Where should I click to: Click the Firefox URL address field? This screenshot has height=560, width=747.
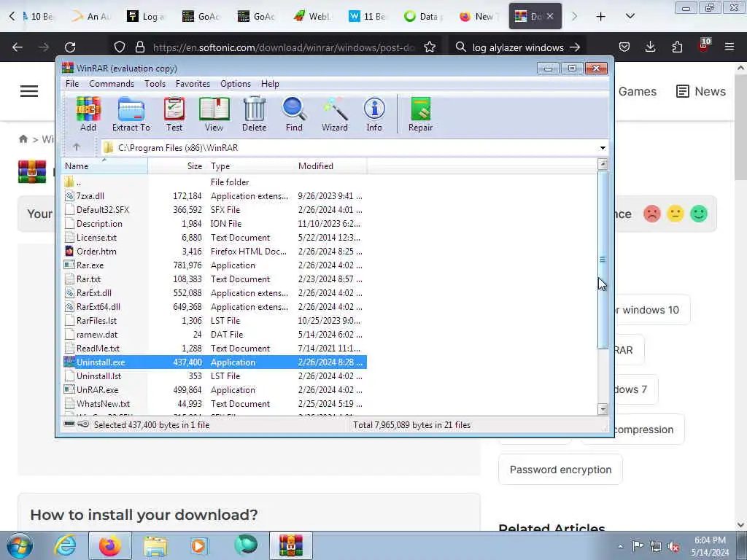(284, 47)
